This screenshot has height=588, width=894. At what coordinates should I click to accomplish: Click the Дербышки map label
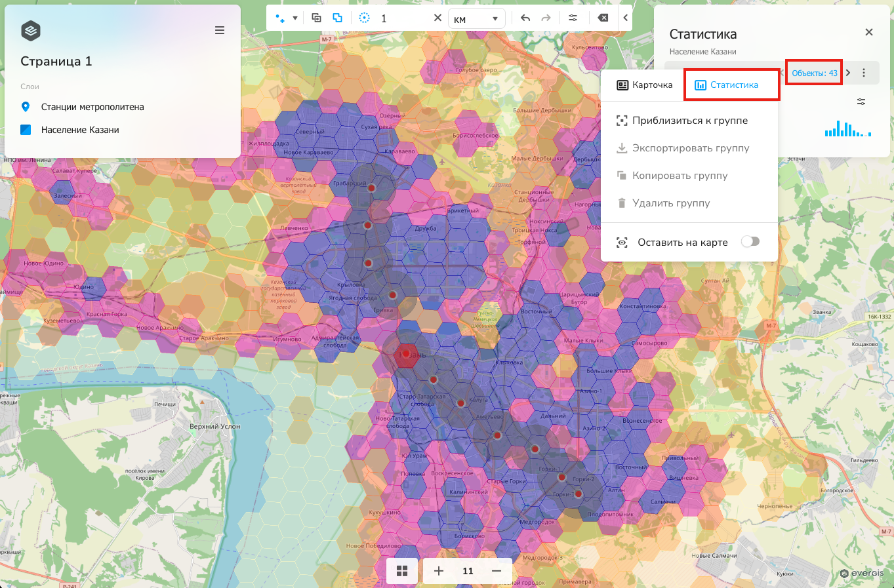click(x=586, y=159)
